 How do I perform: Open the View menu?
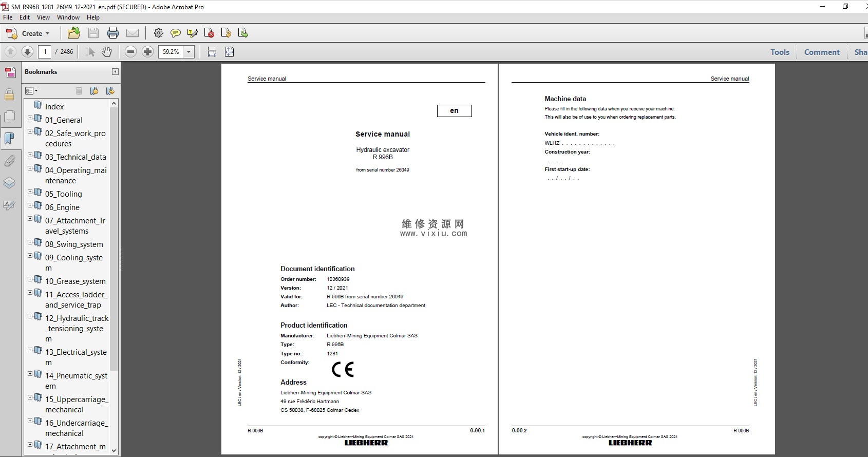43,17
